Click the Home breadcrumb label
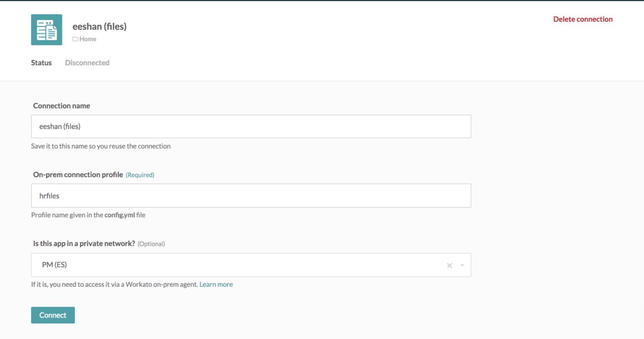Viewport: 644px width, 339px height. (x=88, y=39)
